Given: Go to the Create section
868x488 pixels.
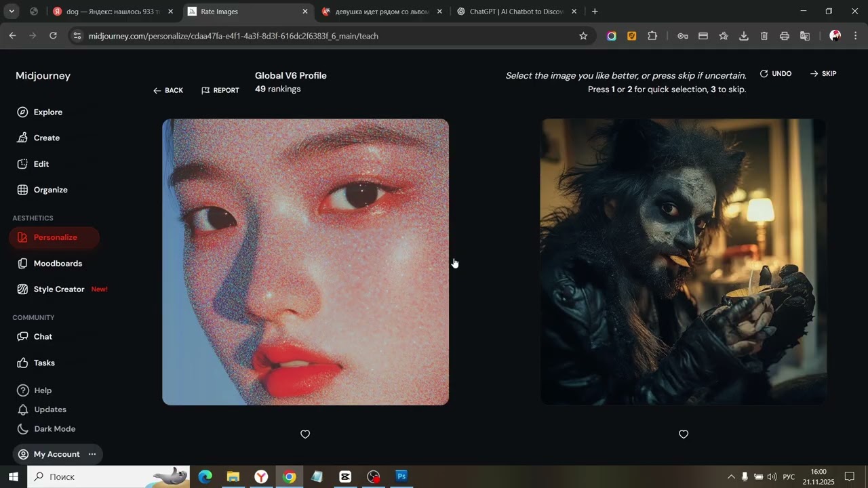Looking at the screenshot, I should click(38, 138).
